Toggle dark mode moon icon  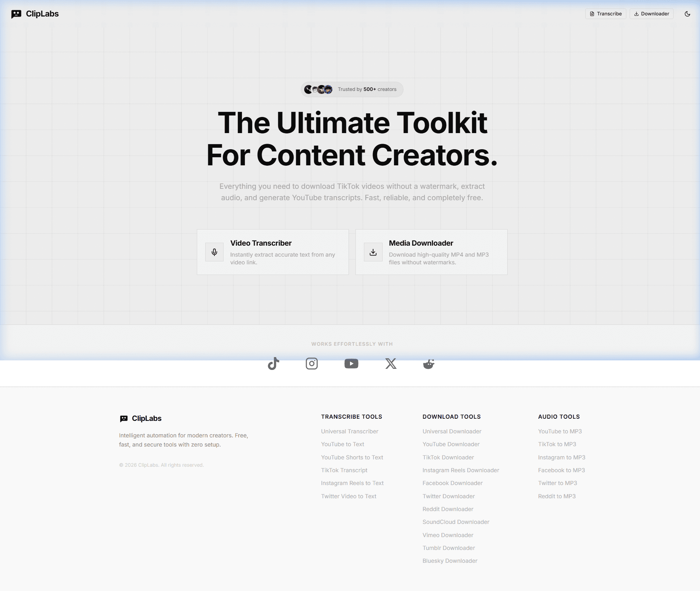point(688,14)
